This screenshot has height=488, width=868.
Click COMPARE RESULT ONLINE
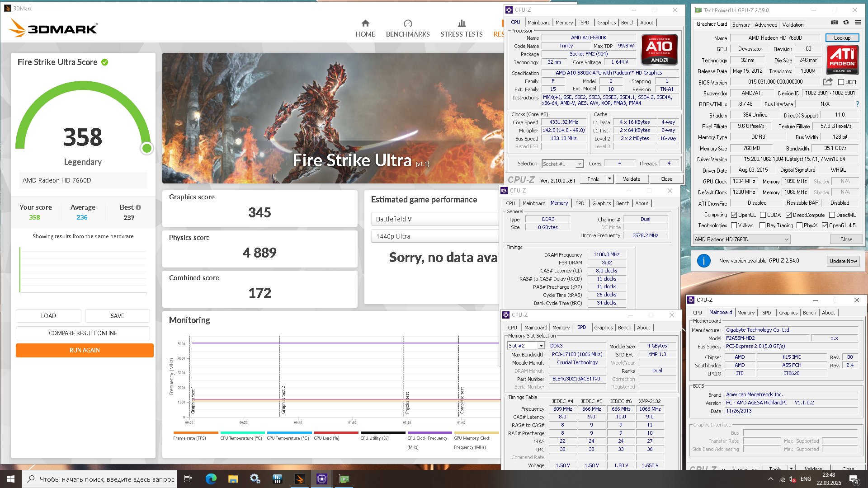tap(83, 333)
